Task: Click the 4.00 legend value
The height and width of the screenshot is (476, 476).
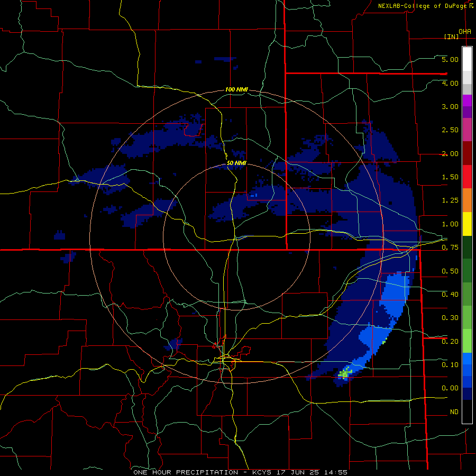Action: (x=450, y=83)
